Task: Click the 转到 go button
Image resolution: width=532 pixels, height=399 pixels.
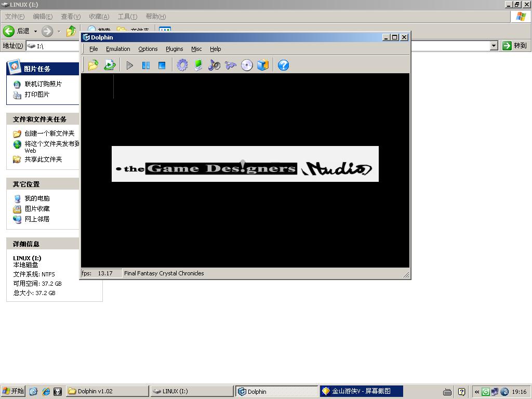Action: point(515,46)
